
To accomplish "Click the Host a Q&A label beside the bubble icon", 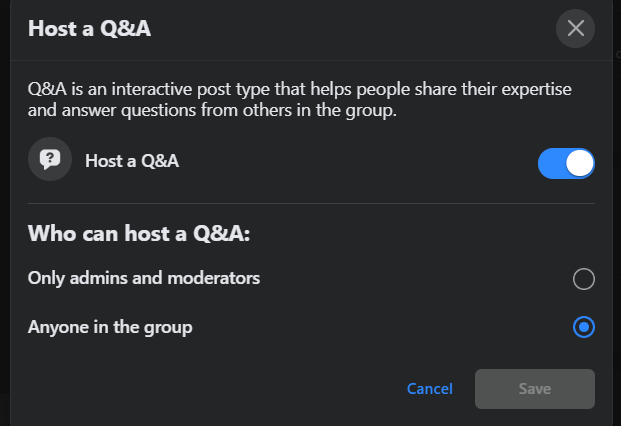I will click(132, 160).
